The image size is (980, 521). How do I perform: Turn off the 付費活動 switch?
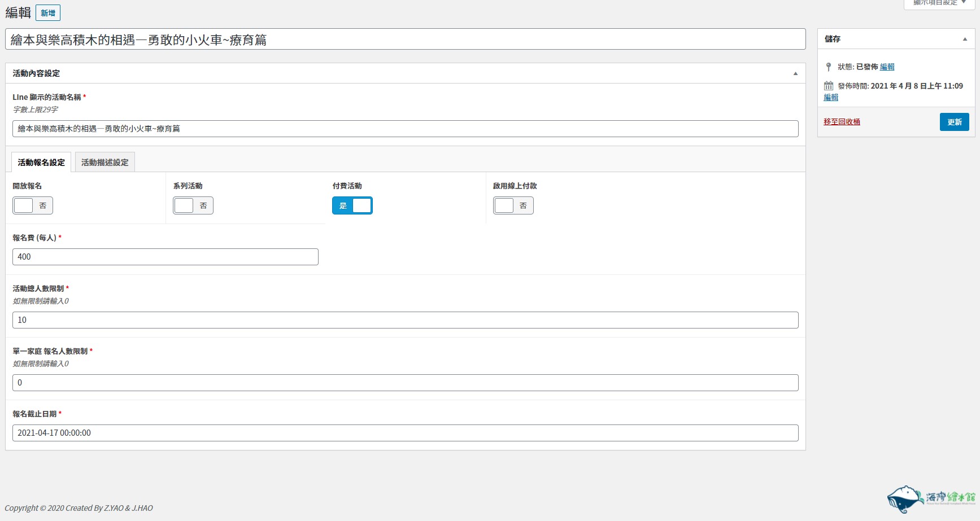click(x=352, y=205)
